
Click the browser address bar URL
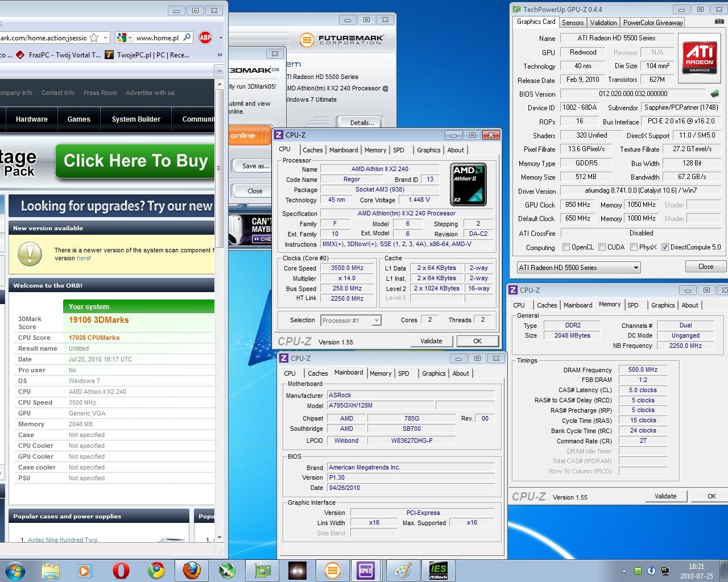(x=43, y=38)
